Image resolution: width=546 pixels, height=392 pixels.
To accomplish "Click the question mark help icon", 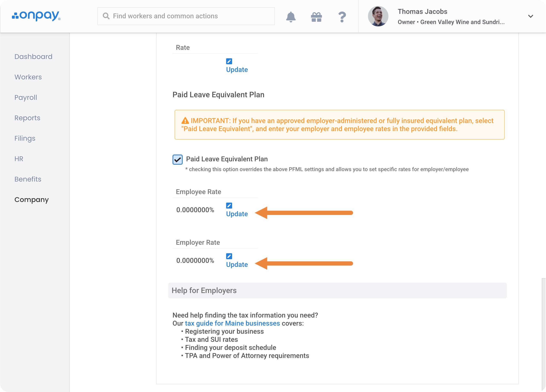I will coord(342,17).
